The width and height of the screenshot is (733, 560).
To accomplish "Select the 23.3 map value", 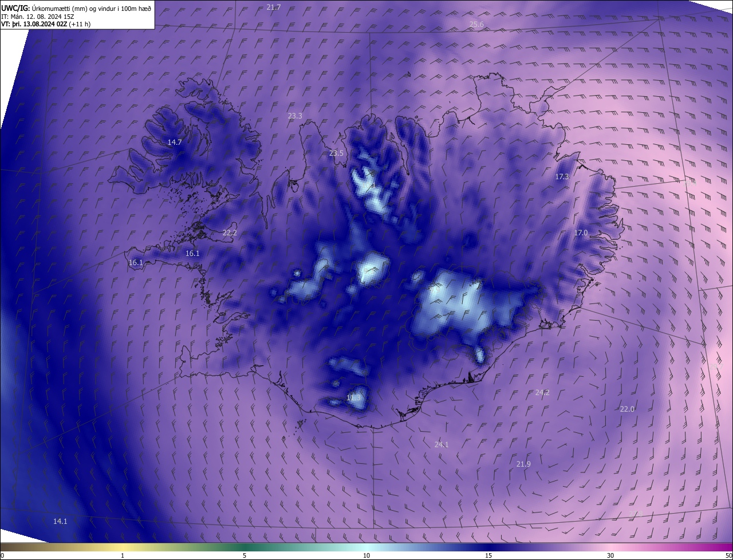I will coord(295,116).
